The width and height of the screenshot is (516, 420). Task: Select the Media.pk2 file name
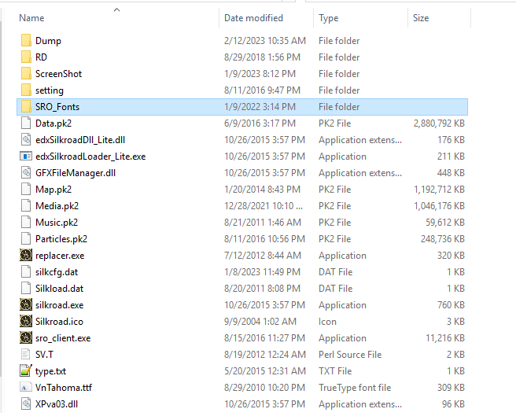[57, 206]
